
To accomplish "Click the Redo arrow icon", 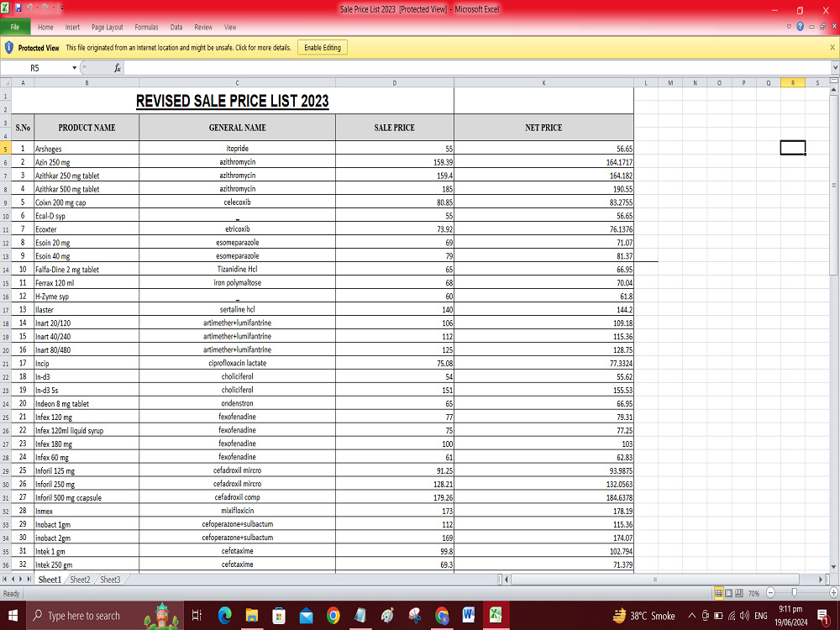I will point(46,8).
